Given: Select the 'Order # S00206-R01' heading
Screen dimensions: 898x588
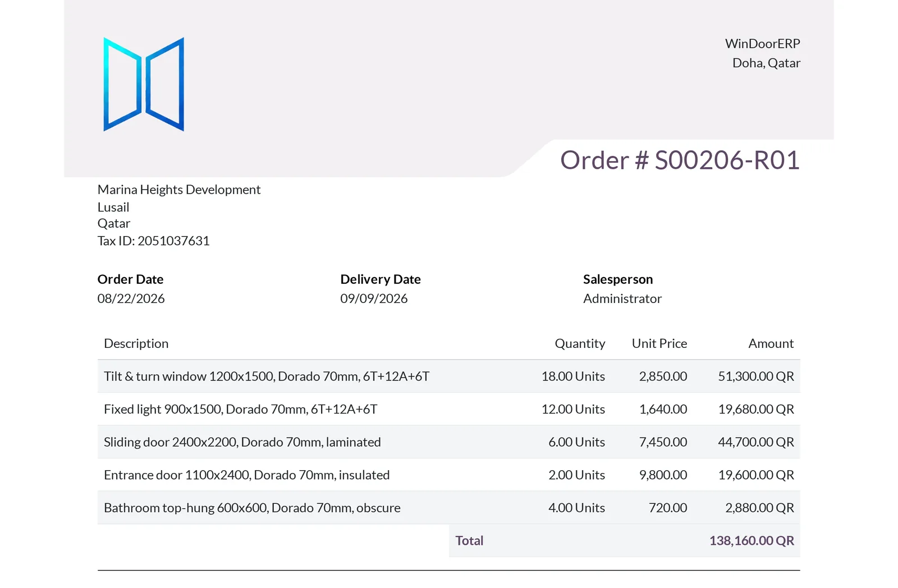Looking at the screenshot, I should 680,160.
